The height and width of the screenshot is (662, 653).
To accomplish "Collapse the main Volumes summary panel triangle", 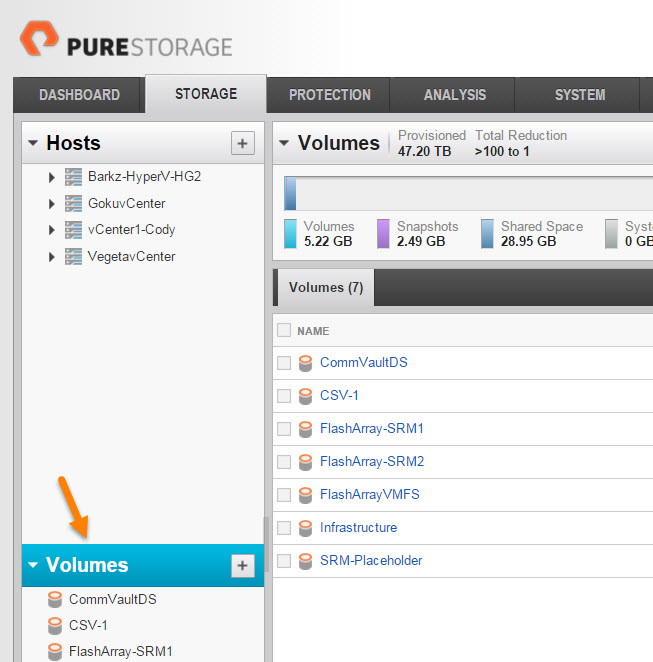I will pyautogui.click(x=284, y=143).
